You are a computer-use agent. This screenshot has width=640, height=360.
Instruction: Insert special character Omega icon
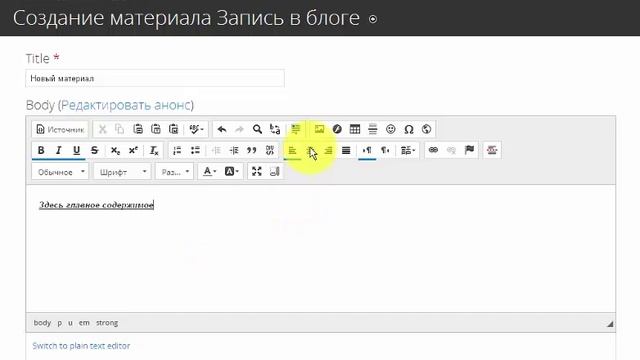[409, 129]
